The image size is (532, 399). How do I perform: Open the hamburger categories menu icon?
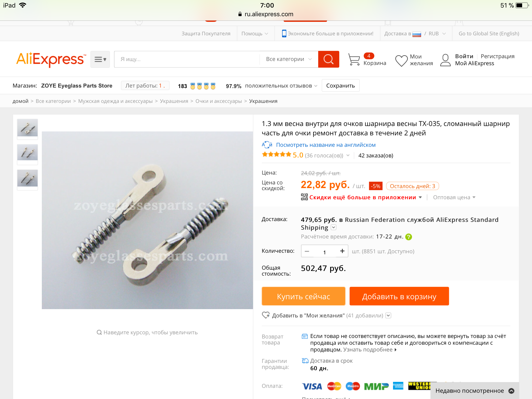pyautogui.click(x=100, y=59)
